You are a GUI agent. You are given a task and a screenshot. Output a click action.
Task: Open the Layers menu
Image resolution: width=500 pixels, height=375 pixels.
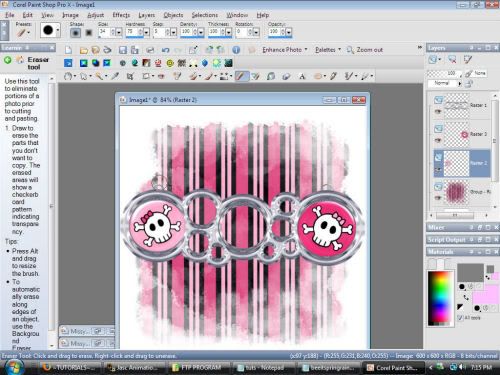[x=147, y=15]
